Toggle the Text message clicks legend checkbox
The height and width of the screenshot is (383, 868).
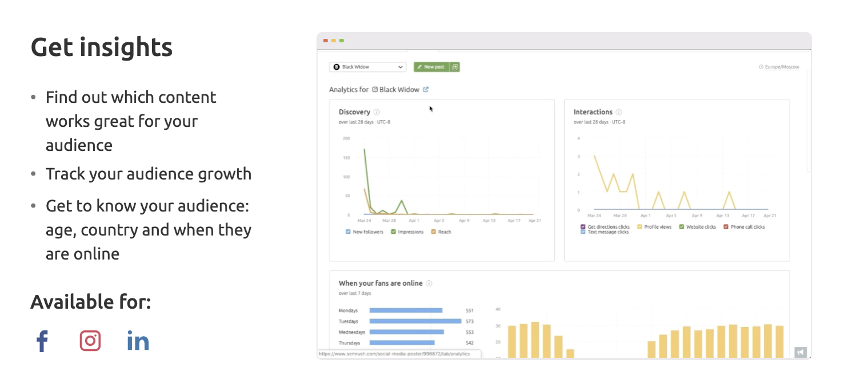(583, 232)
